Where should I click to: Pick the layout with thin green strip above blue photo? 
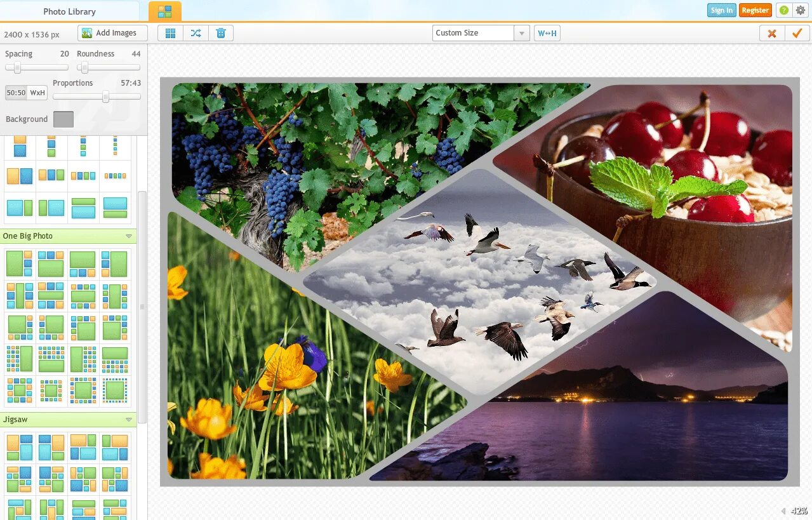(x=83, y=208)
